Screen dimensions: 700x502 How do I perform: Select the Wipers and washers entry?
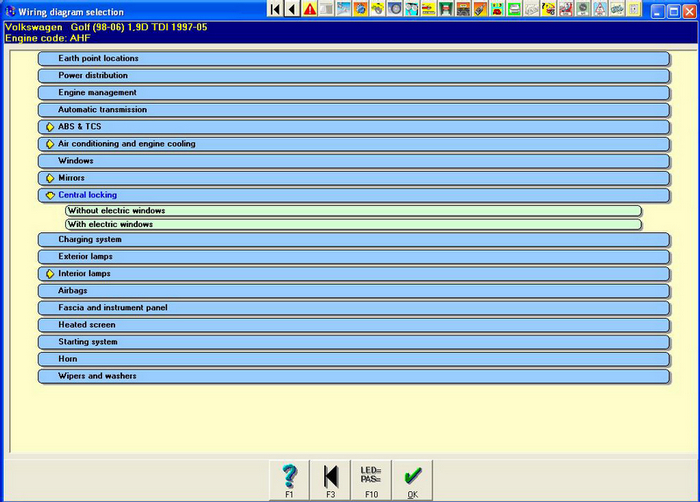click(x=353, y=377)
